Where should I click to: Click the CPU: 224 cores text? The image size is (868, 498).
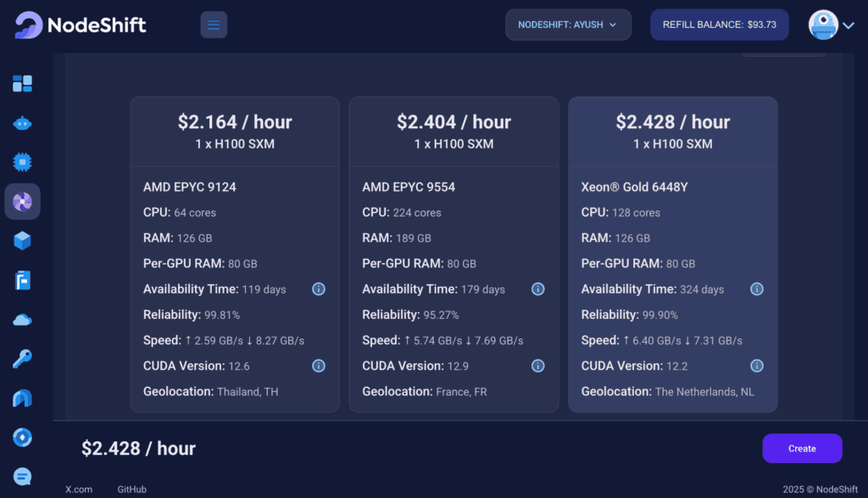402,213
